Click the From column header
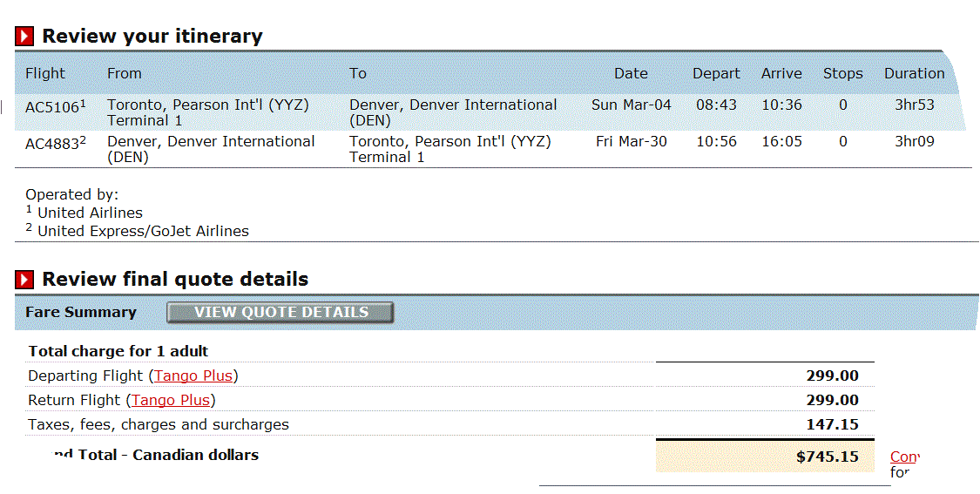This screenshot has height=494, width=980. pos(125,73)
